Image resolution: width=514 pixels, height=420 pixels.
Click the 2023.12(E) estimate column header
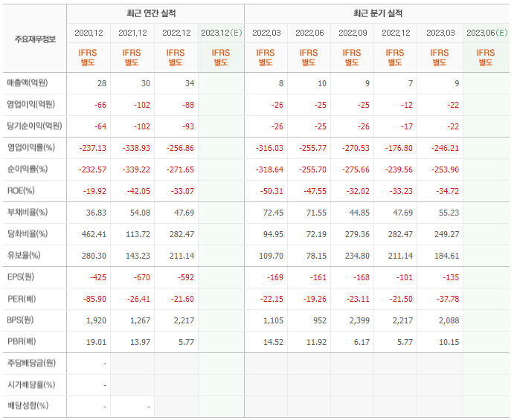click(x=221, y=33)
